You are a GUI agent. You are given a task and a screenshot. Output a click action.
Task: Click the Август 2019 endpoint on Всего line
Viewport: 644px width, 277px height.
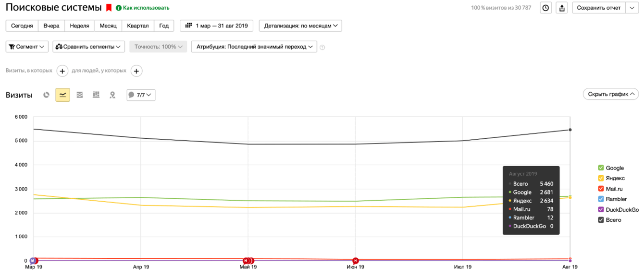coord(570,130)
